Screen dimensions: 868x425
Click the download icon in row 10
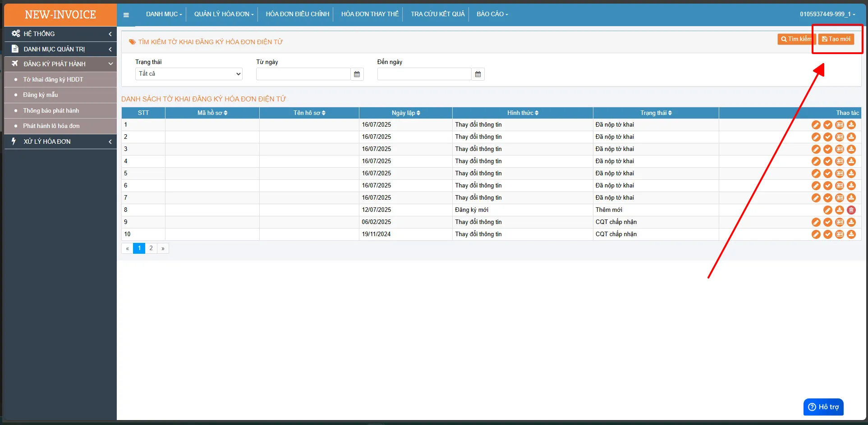click(851, 234)
